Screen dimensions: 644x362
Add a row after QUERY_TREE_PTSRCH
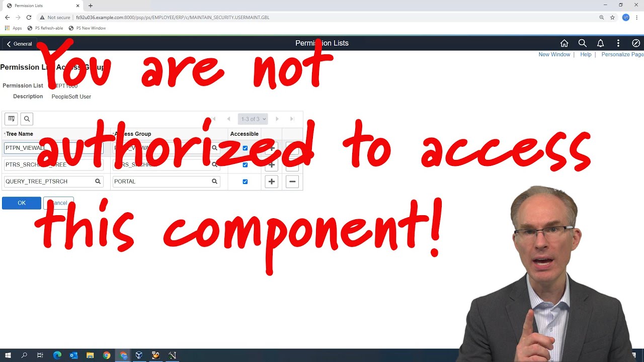pyautogui.click(x=271, y=182)
